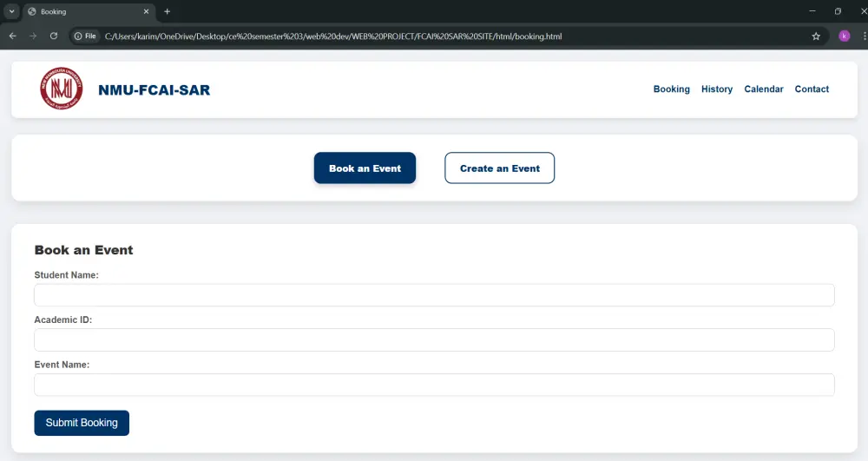Select the Booking browser tab

point(89,11)
